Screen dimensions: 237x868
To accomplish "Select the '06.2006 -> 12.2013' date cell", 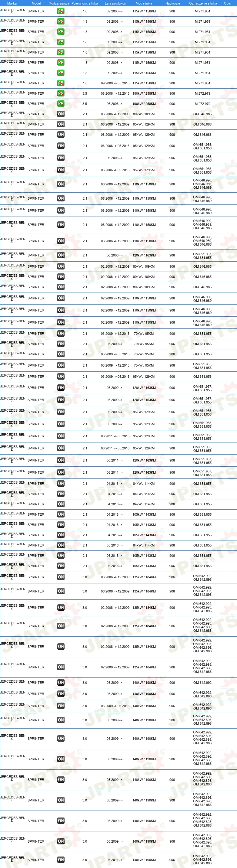I will tap(115, 93).
